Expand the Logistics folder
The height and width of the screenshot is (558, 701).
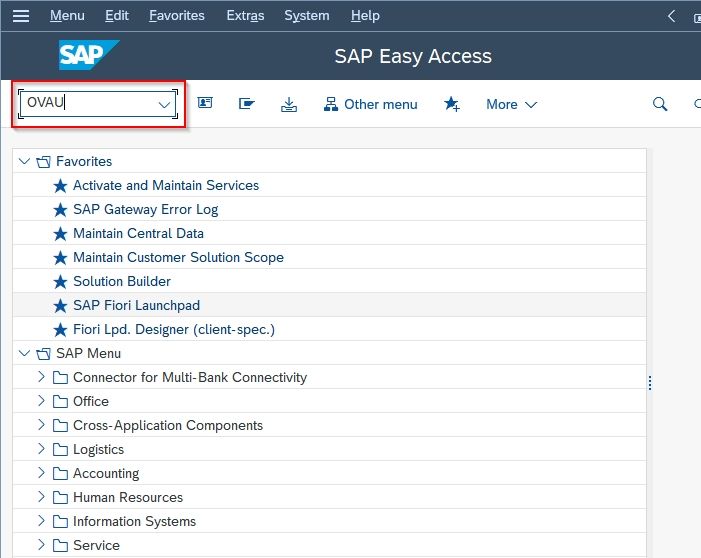(x=42, y=448)
